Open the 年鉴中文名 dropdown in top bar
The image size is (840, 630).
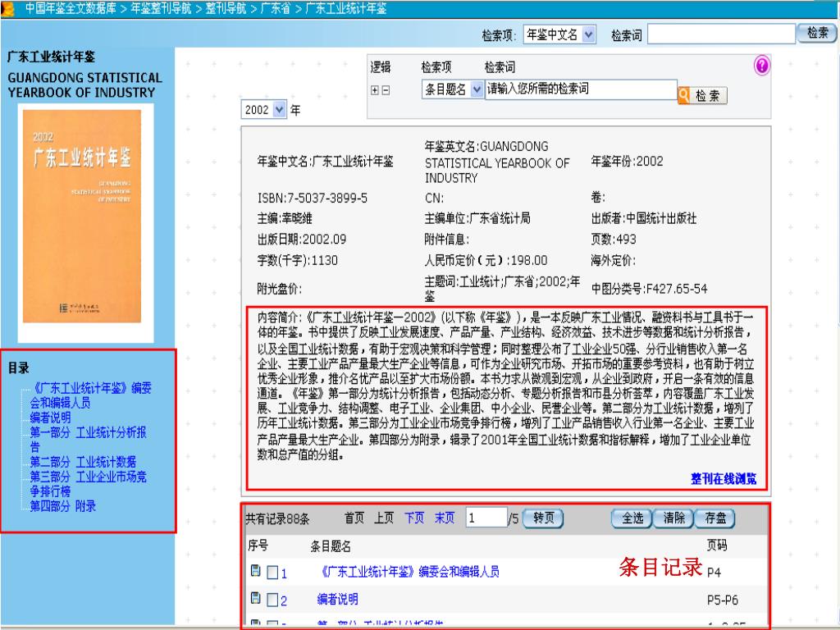[x=588, y=34]
